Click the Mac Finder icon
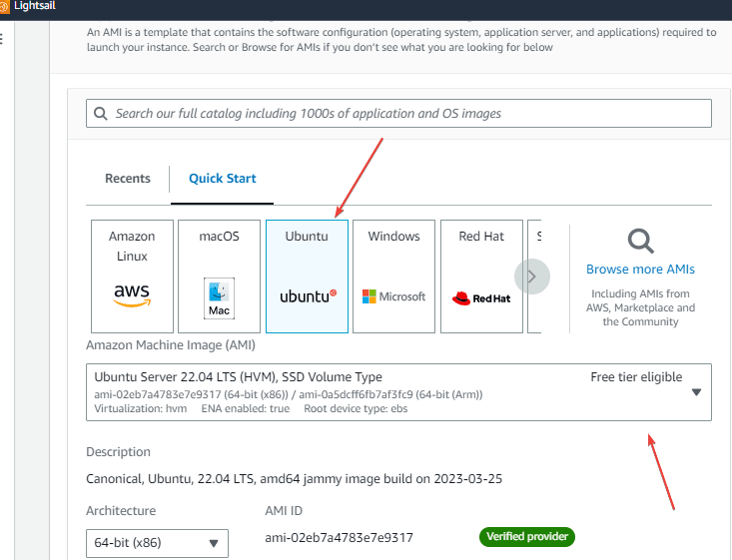Image resolution: width=732 pixels, height=560 pixels. (x=219, y=298)
